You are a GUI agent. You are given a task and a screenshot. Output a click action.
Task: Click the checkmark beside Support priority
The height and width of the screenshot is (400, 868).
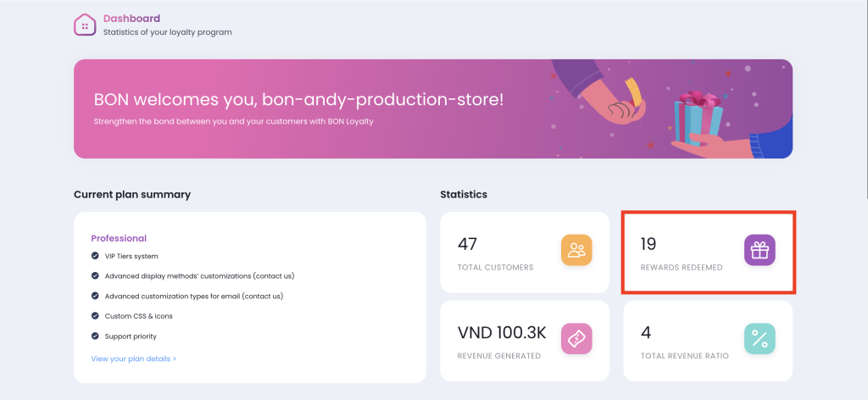click(95, 336)
